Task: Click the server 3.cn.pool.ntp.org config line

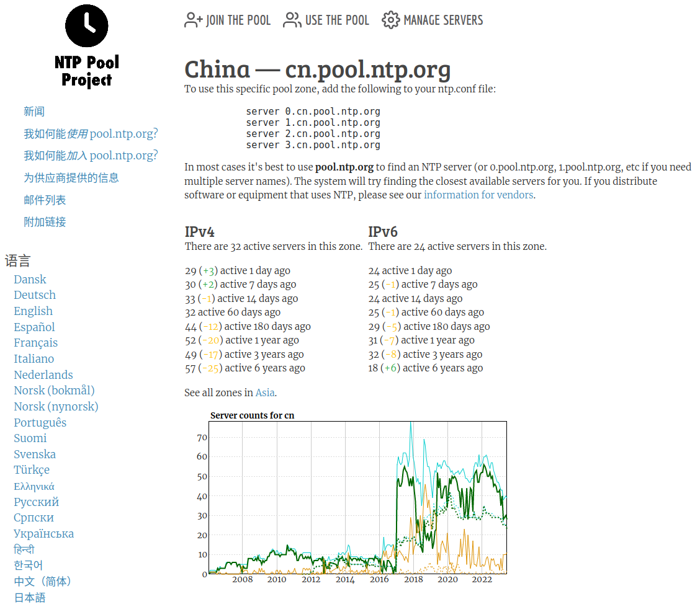Action: click(313, 145)
